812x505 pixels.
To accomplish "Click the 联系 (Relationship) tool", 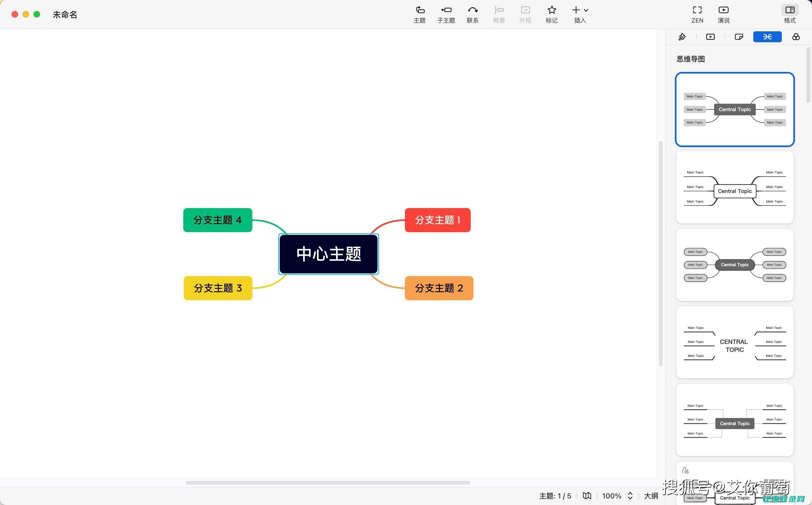I will 473,14.
